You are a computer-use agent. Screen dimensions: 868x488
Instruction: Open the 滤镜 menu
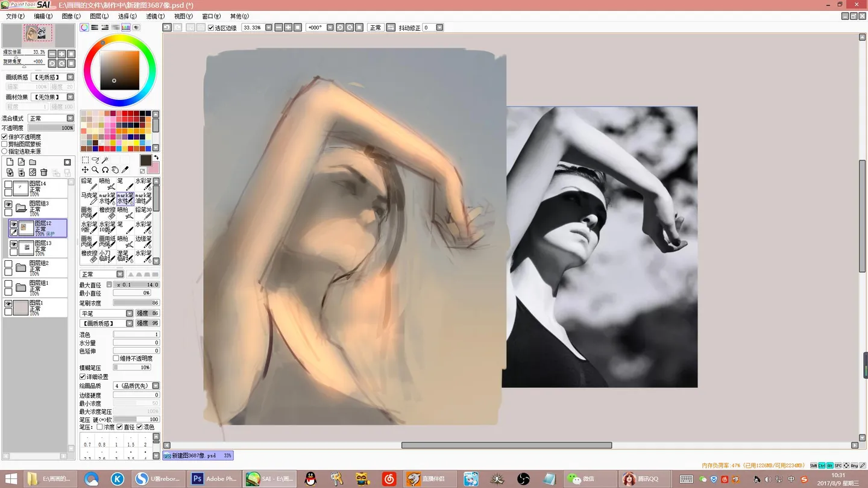tap(155, 16)
